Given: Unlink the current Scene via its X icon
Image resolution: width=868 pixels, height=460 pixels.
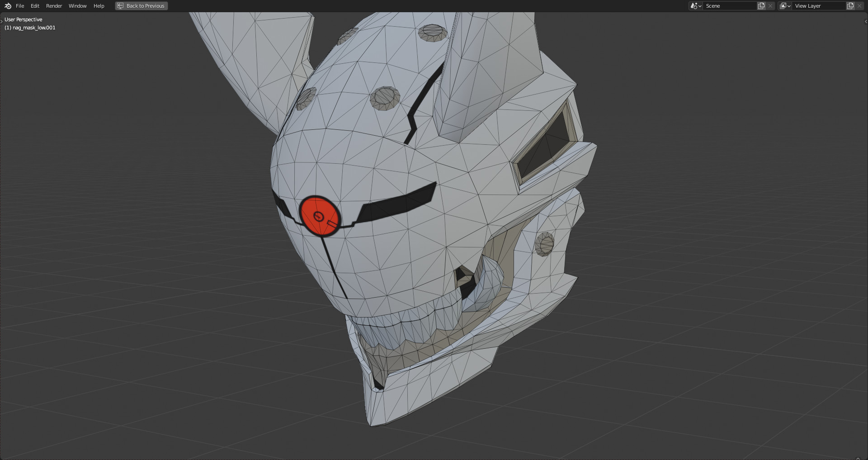Looking at the screenshot, I should [770, 6].
